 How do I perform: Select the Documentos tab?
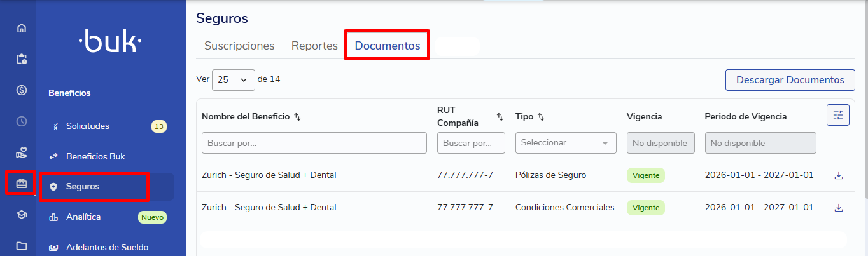[x=388, y=46]
